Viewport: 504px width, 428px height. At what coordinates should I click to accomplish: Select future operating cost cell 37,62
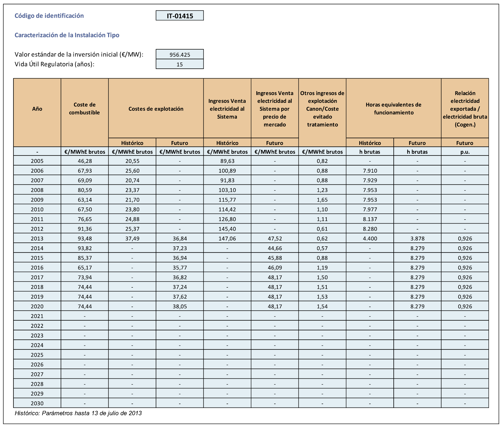pos(180,297)
